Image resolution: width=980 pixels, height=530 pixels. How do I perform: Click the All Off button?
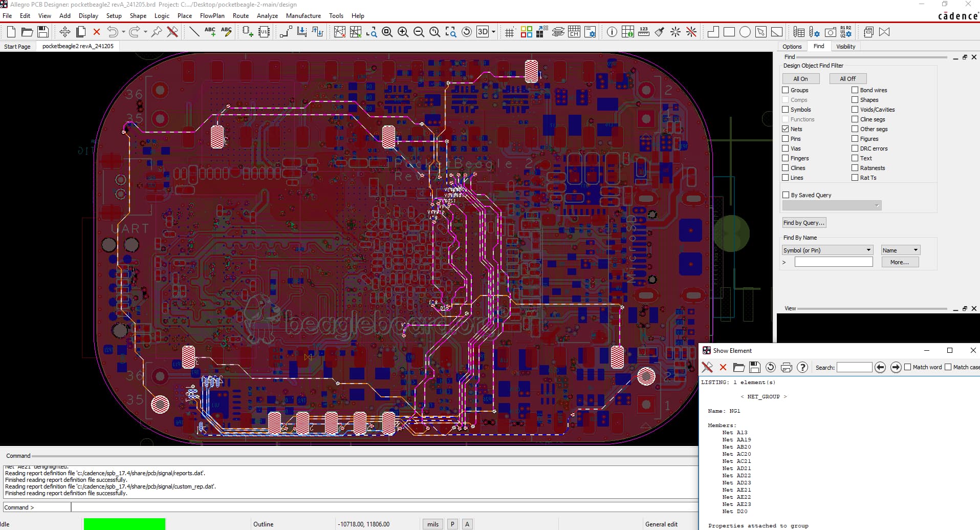pyautogui.click(x=847, y=79)
